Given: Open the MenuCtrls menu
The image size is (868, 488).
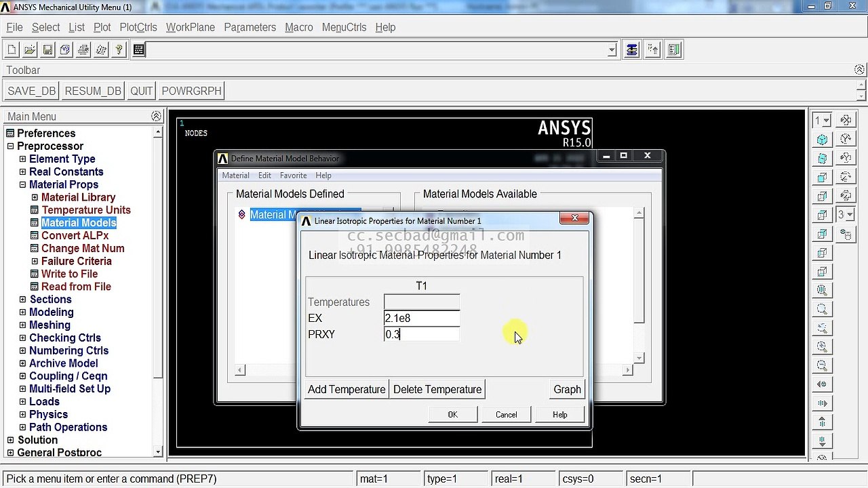Looking at the screenshot, I should point(344,27).
